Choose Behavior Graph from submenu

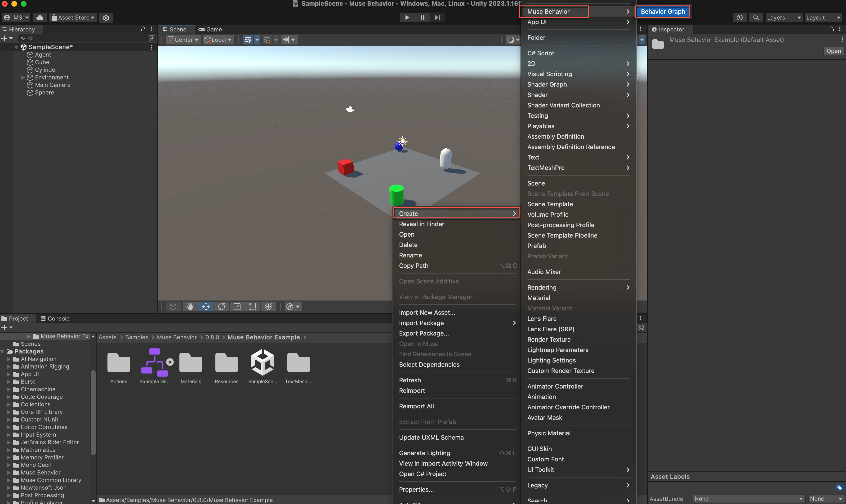click(x=663, y=12)
